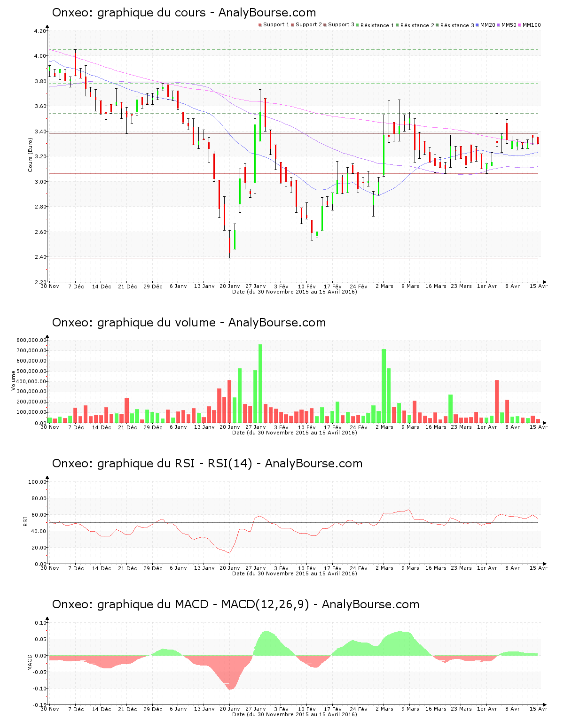Click the date range caption under the MACD chart
The width and height of the screenshot is (564, 728).
pos(295,715)
